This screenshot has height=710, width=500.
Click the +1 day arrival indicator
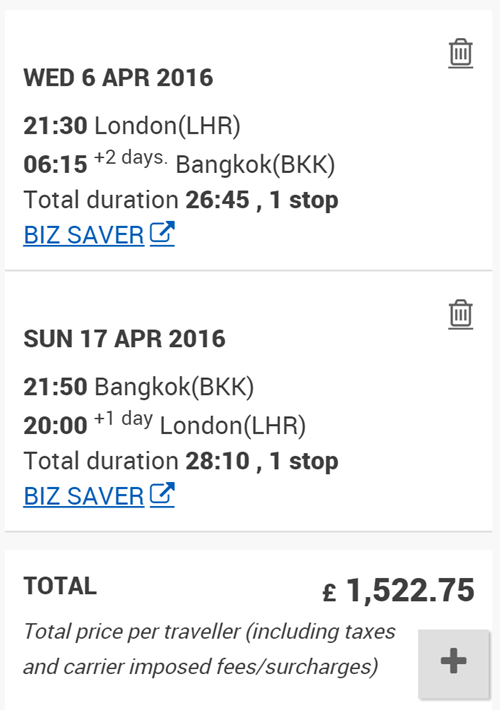pos(123,419)
